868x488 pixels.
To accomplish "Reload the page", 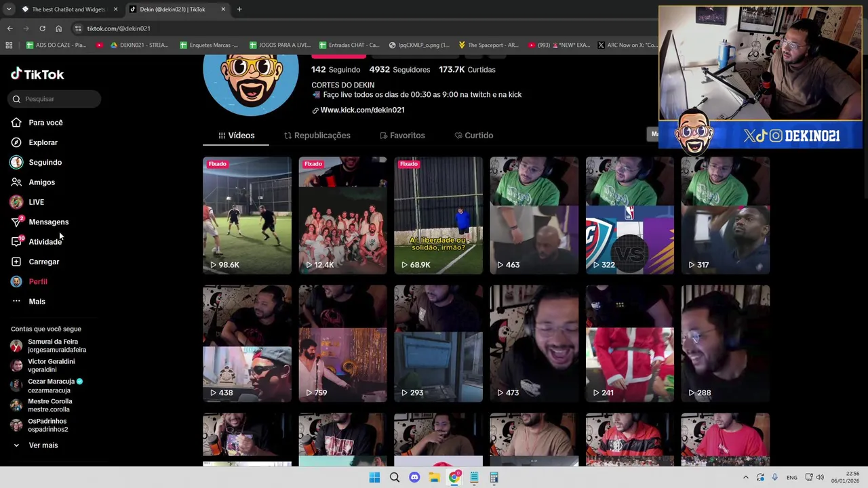I will pyautogui.click(x=42, y=28).
